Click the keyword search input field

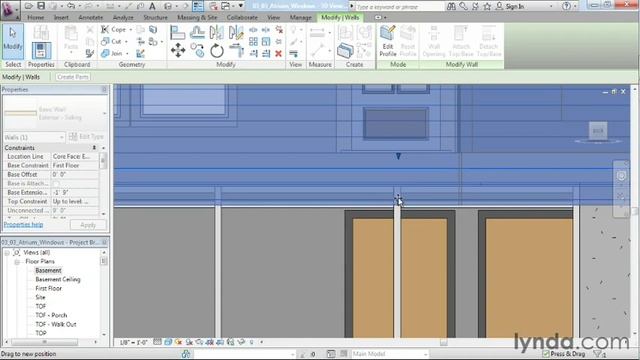pos(399,7)
